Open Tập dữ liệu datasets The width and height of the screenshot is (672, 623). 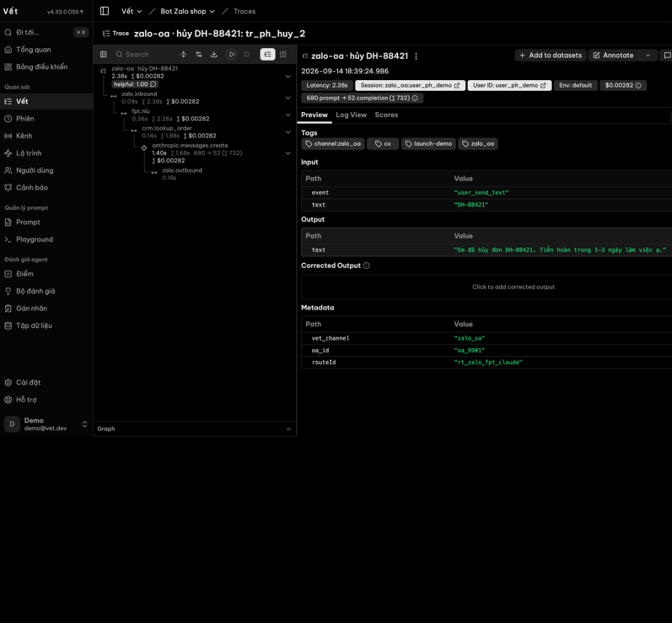[46, 326]
